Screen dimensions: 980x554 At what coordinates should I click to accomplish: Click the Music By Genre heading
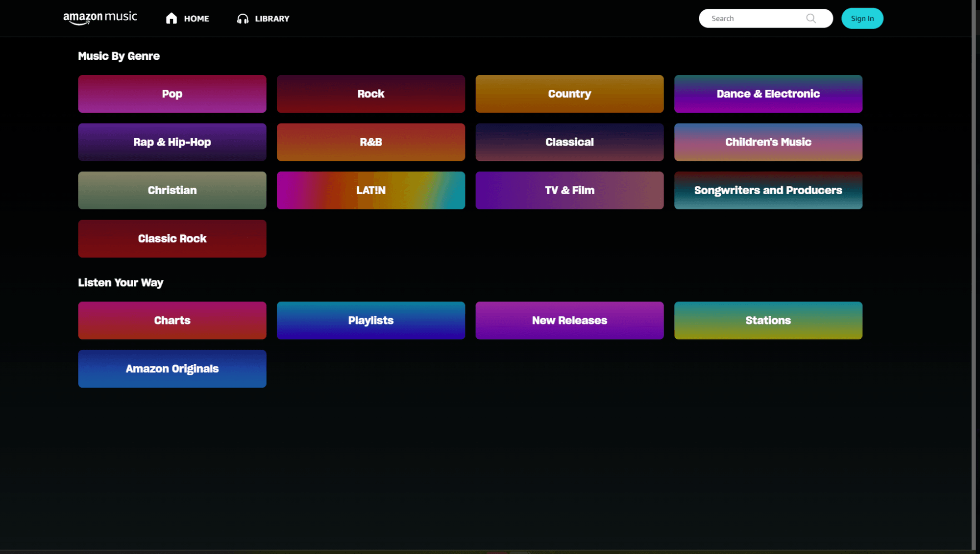119,56
